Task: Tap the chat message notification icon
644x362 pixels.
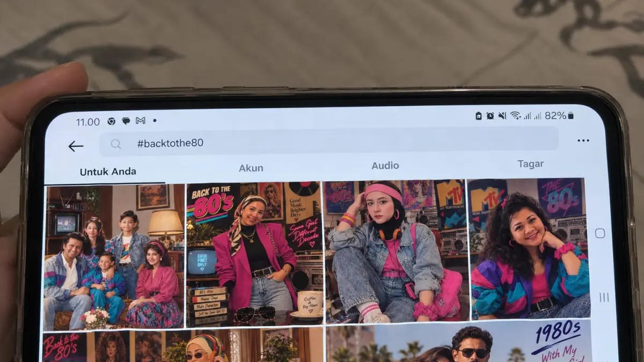Action: 126,121
